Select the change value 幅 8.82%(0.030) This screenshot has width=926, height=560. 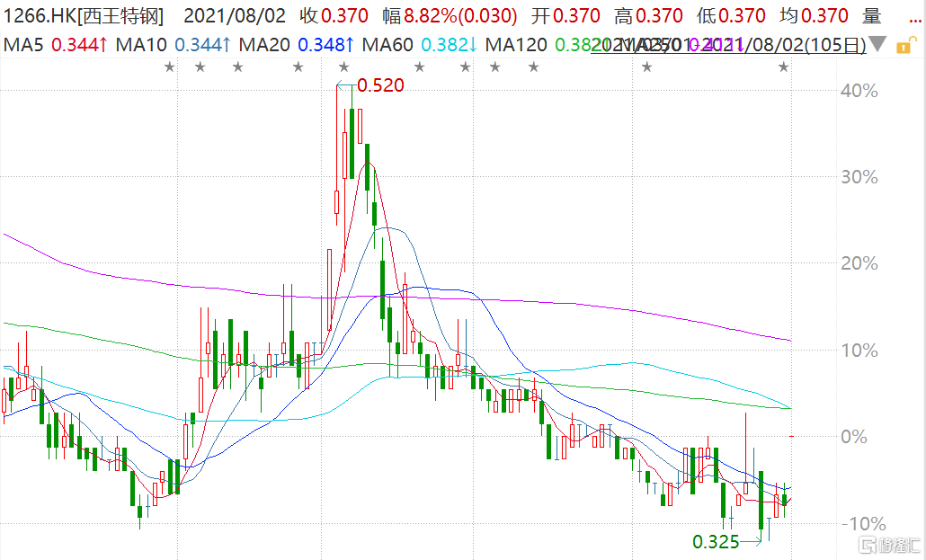450,16
